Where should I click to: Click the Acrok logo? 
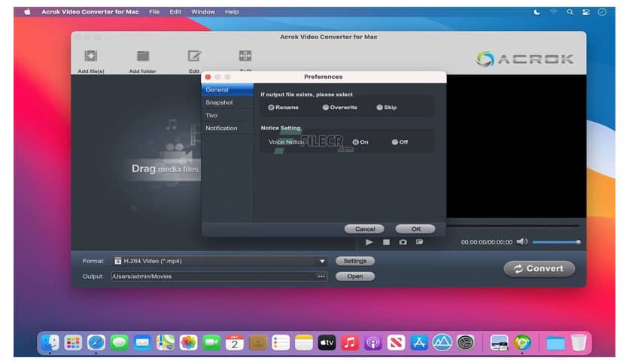[x=524, y=59]
